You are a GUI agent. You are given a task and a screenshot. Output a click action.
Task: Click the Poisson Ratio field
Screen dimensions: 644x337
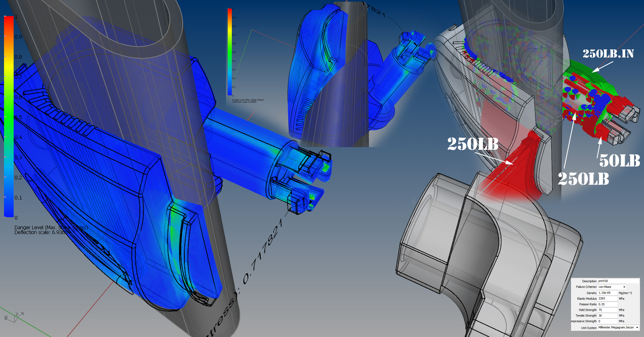click(x=607, y=304)
